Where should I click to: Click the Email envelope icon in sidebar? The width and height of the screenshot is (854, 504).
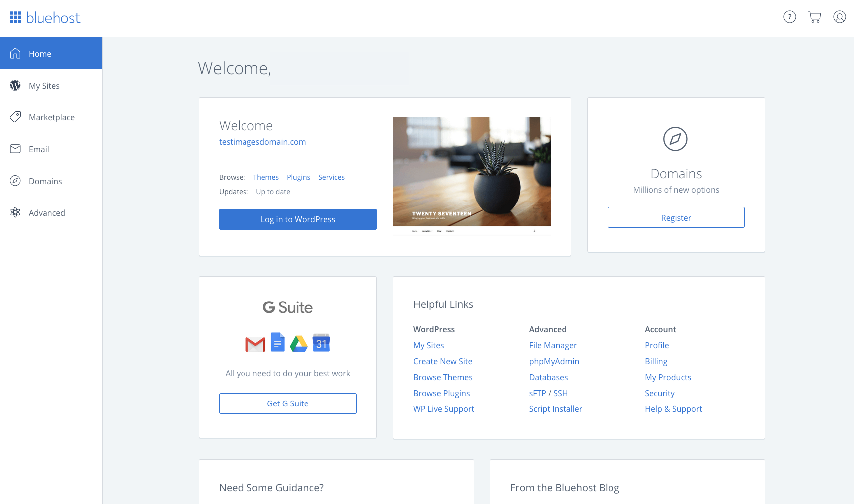click(15, 149)
